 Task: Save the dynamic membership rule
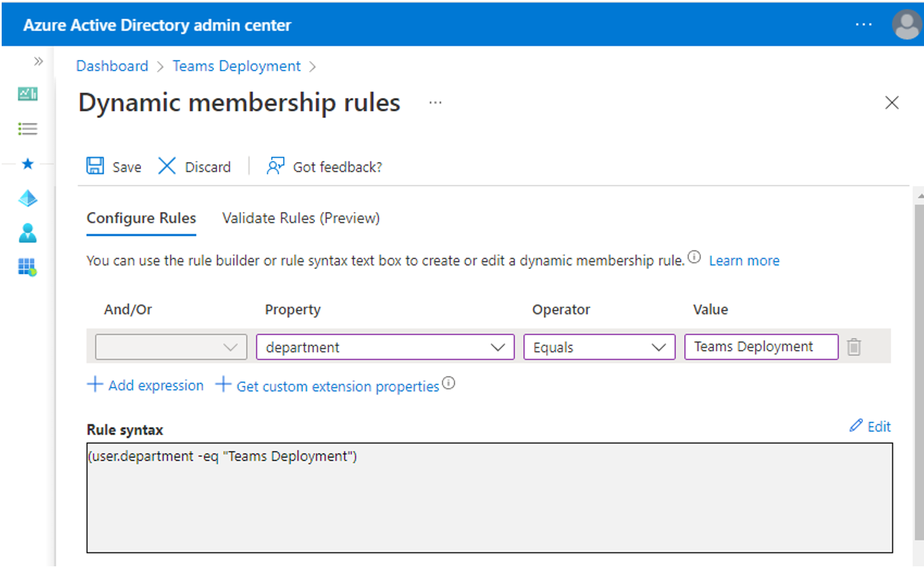(114, 166)
